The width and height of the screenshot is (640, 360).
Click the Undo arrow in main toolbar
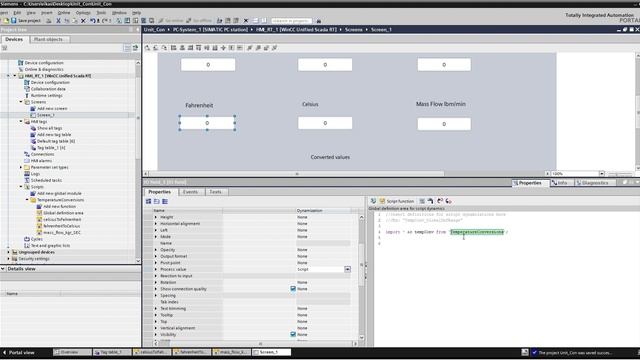pyautogui.click(x=93, y=20)
